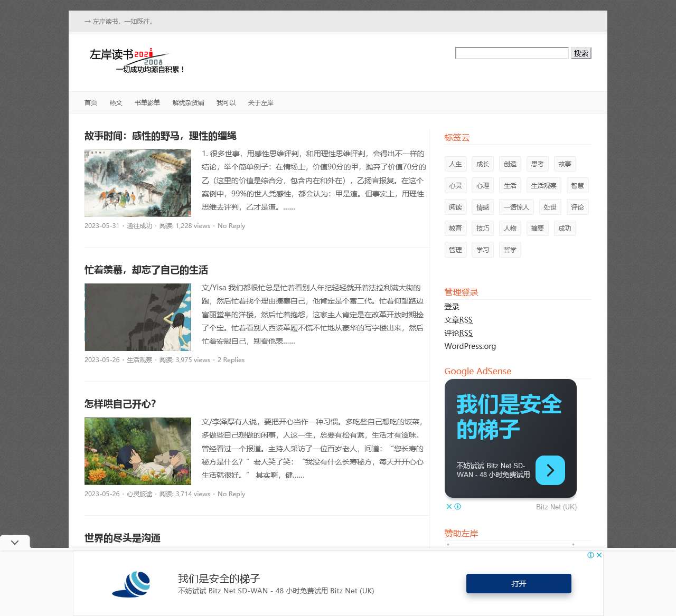Click the 搜索 search button

coord(581,53)
